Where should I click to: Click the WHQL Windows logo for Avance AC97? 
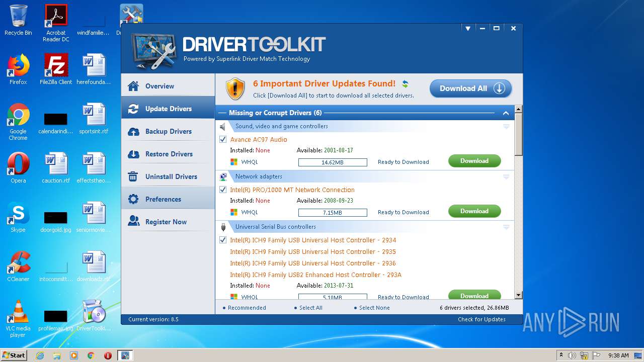234,162
